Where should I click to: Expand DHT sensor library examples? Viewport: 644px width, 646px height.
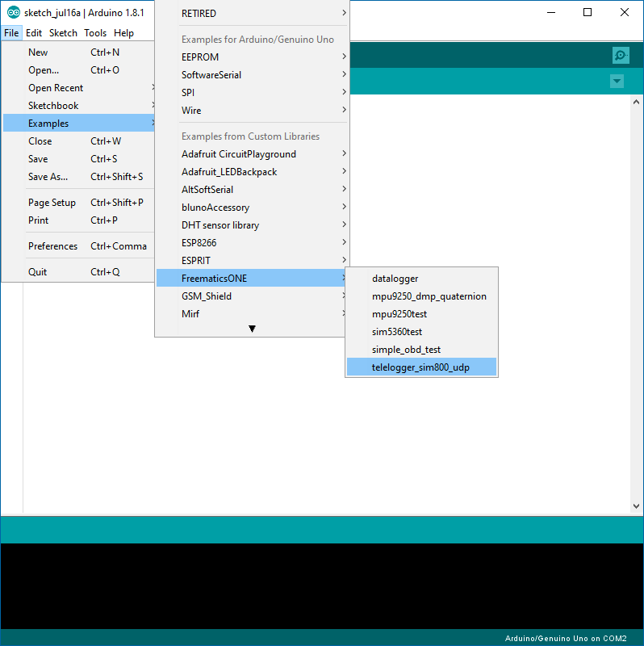(x=253, y=224)
